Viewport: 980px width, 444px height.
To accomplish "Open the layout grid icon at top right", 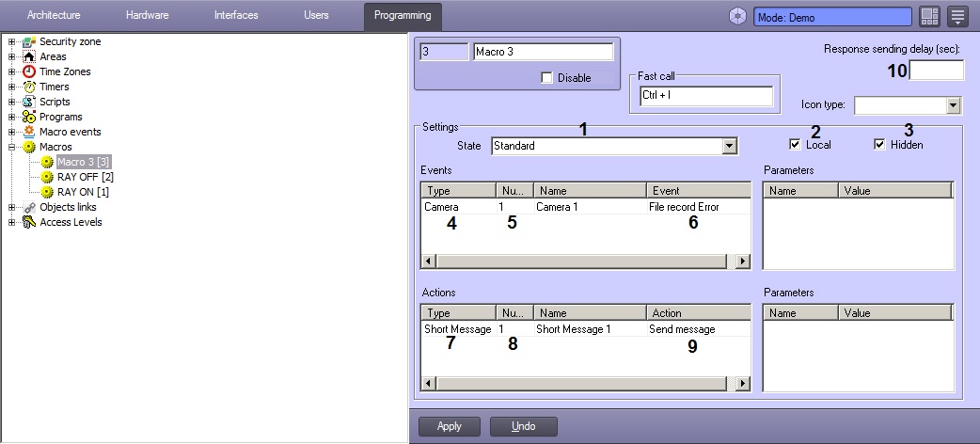I will click(x=930, y=17).
